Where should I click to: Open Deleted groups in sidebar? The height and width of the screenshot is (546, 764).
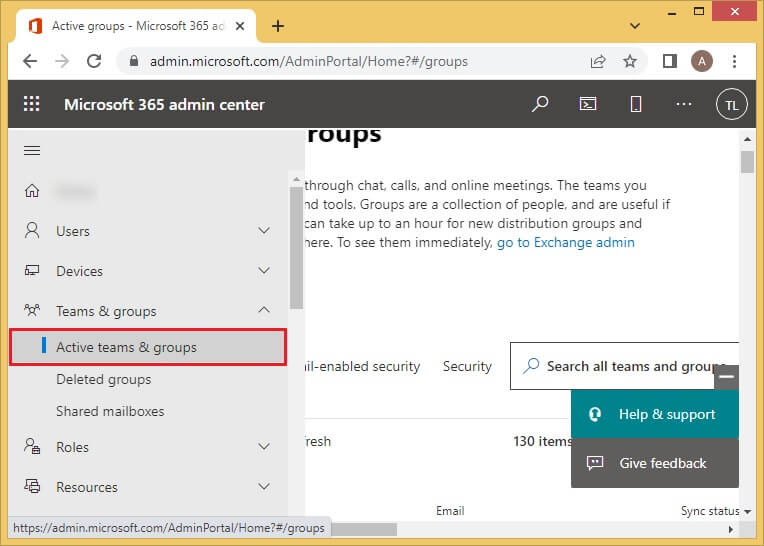103,379
